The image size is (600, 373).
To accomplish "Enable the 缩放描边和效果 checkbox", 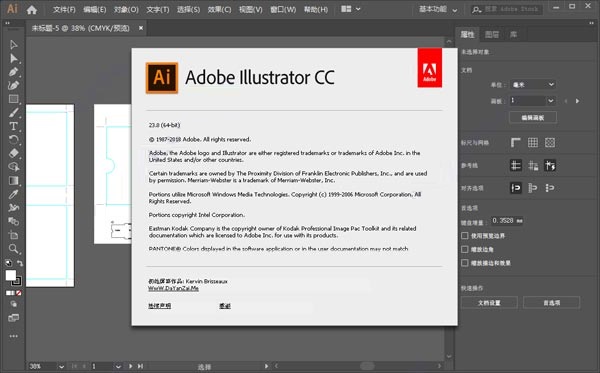I will point(465,263).
